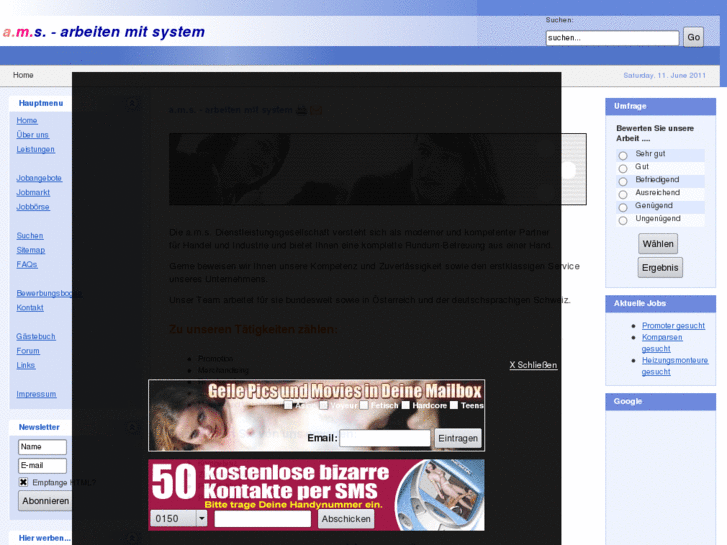The image size is (727, 545).
Task: Click the 'Abonnieren' newsletter button
Action: [45, 501]
